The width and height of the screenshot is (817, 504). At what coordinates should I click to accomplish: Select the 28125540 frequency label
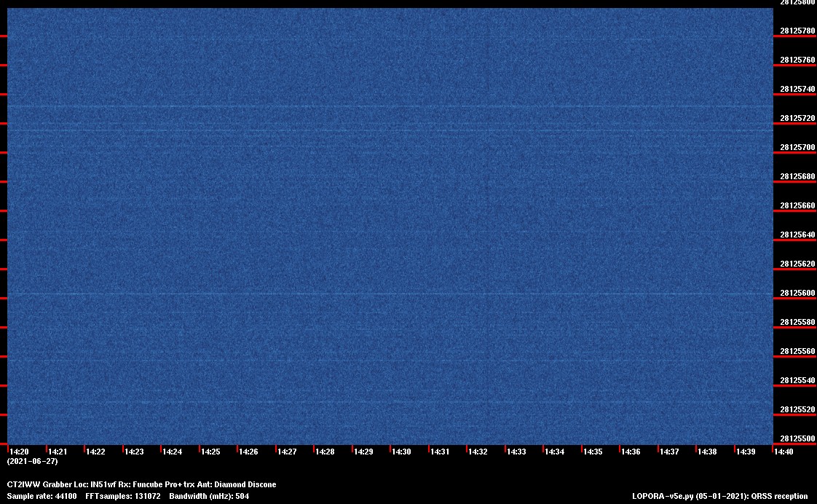point(797,380)
